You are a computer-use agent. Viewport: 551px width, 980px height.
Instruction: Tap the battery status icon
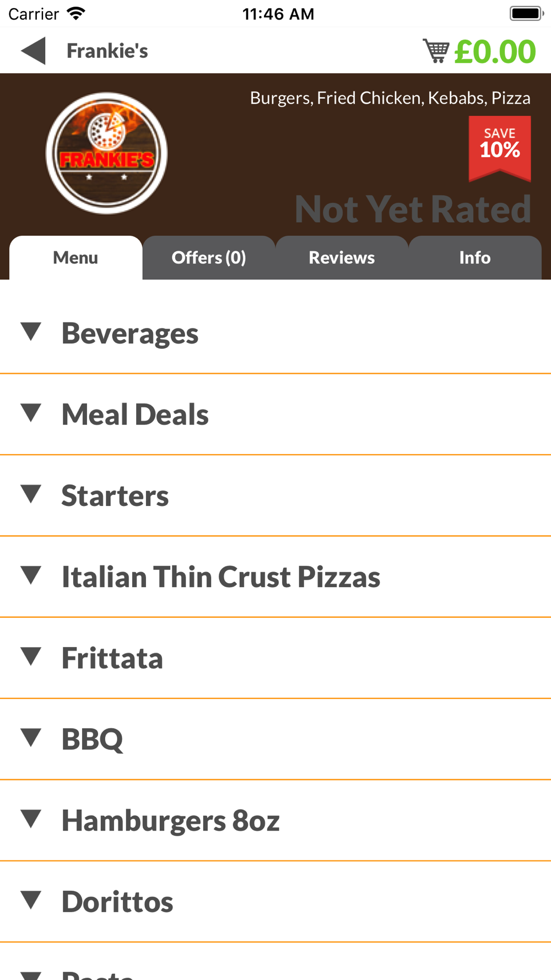tap(527, 13)
